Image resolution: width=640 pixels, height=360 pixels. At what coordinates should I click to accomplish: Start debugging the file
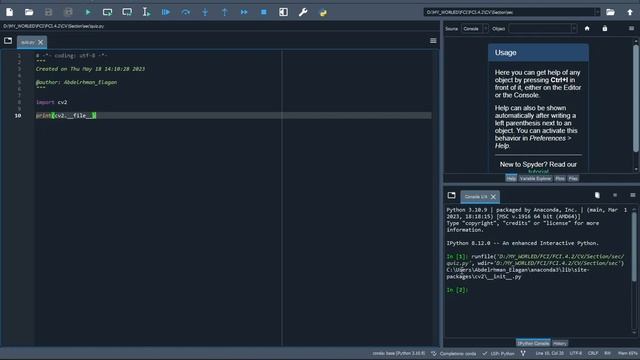pyautogui.click(x=166, y=12)
